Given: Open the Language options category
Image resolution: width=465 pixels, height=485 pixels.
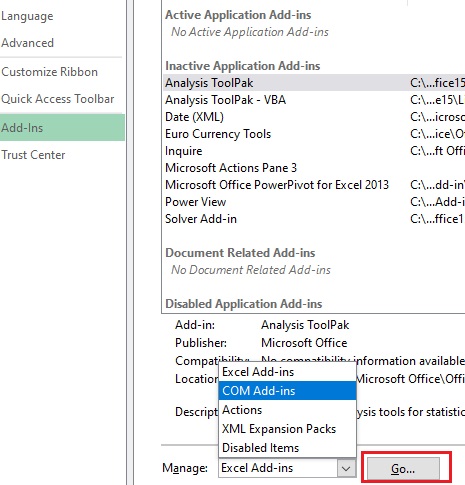Looking at the screenshot, I should [27, 16].
